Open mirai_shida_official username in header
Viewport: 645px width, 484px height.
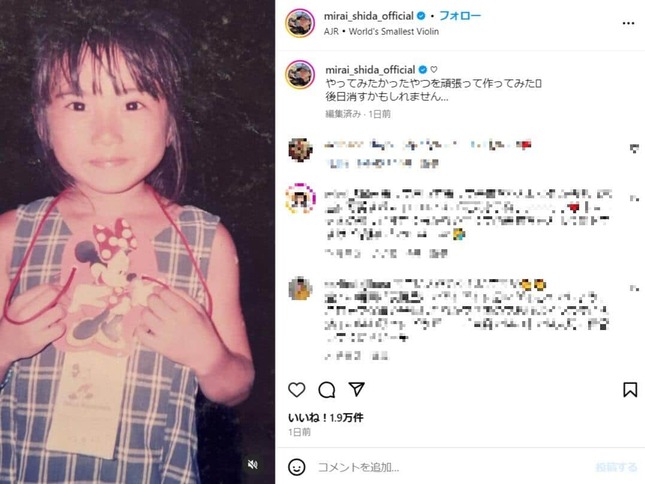click(x=369, y=16)
